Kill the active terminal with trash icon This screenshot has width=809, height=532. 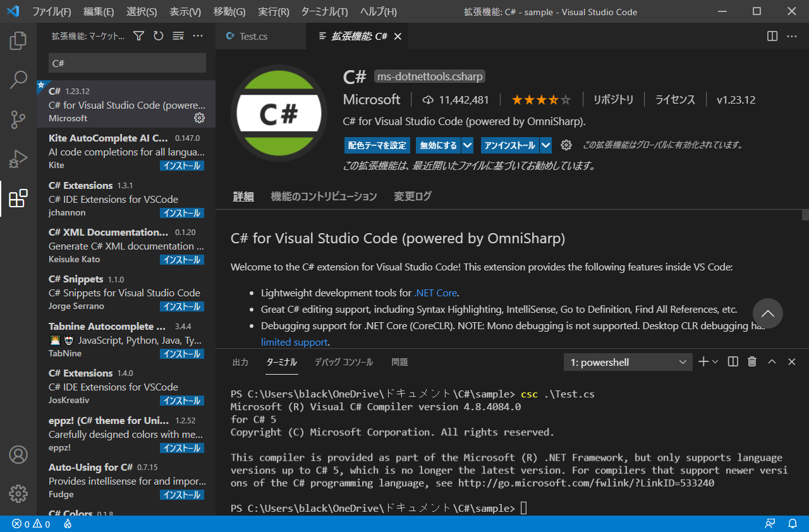pos(751,361)
